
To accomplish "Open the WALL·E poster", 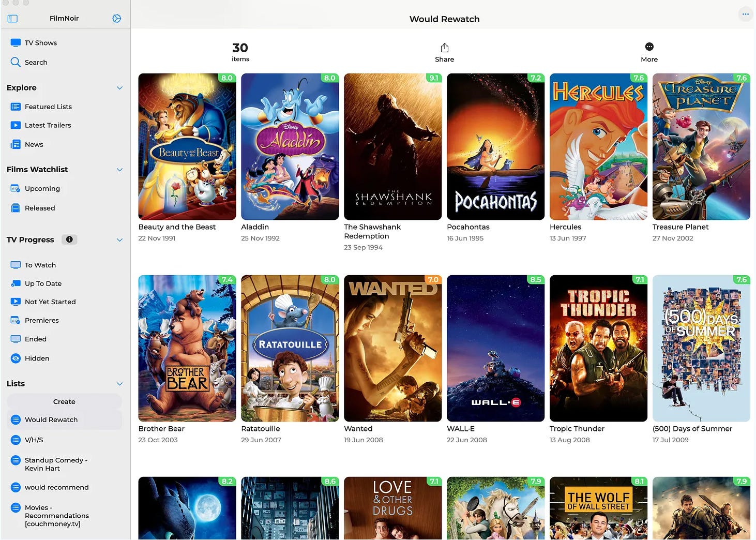I will [496, 348].
